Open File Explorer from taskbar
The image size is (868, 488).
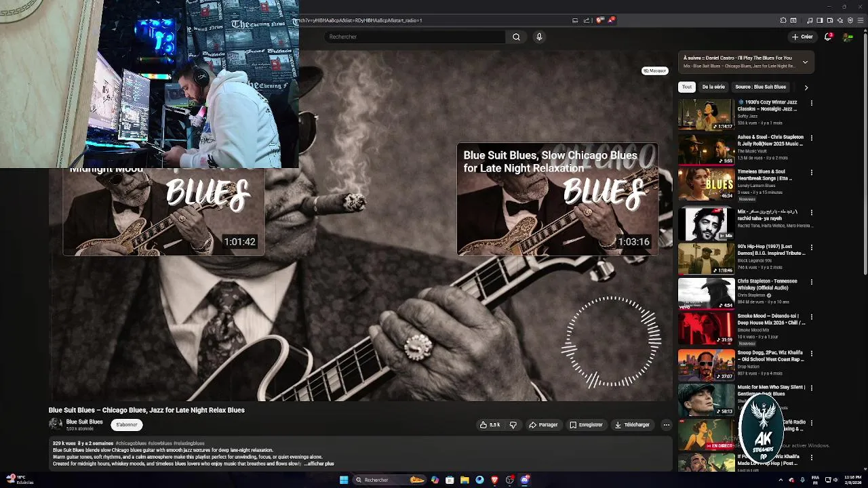(465, 480)
